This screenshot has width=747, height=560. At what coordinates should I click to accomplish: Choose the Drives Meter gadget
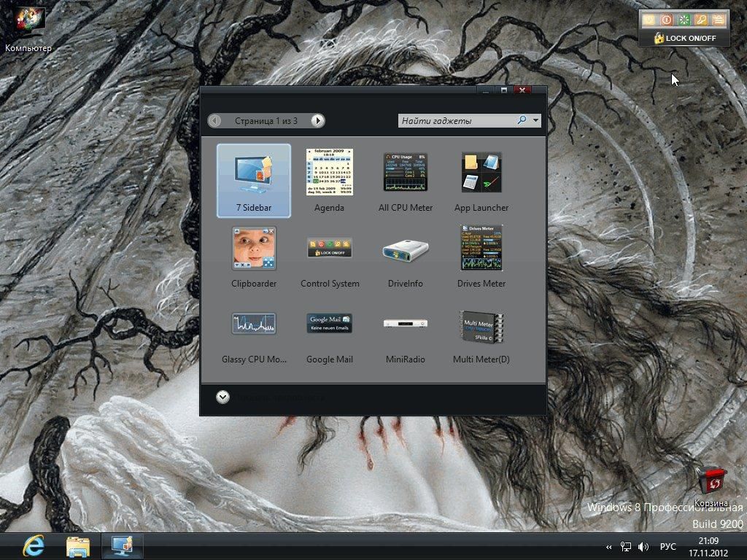pyautogui.click(x=481, y=257)
